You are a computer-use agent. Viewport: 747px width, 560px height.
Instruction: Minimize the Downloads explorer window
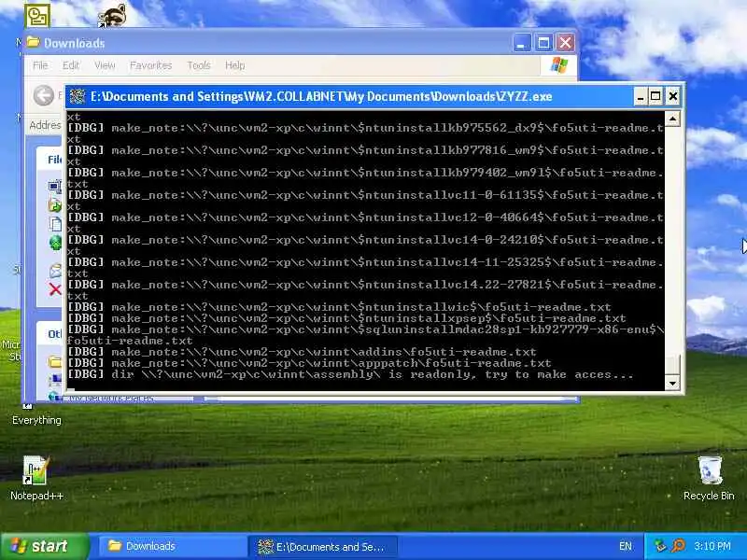[522, 43]
